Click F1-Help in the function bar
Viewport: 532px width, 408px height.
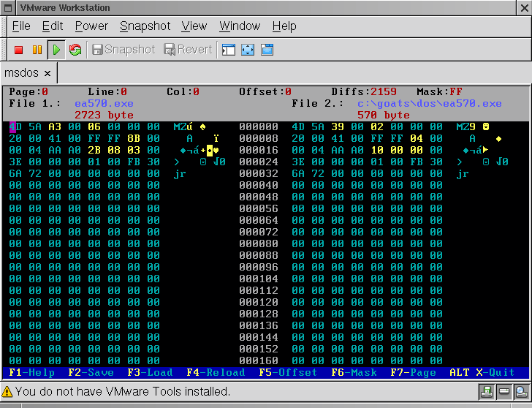(32, 373)
